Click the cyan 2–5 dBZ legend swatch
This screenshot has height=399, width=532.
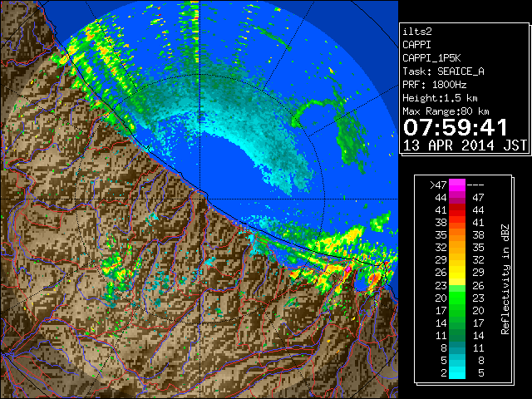pos(457,372)
